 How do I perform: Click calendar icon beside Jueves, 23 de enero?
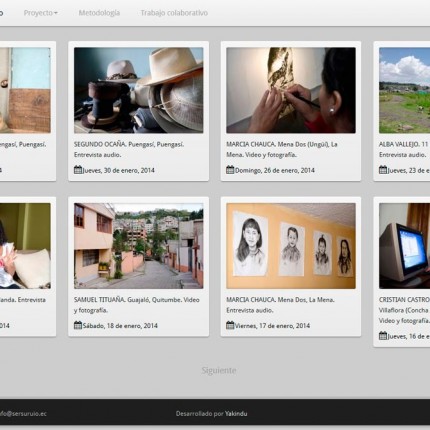(x=383, y=170)
